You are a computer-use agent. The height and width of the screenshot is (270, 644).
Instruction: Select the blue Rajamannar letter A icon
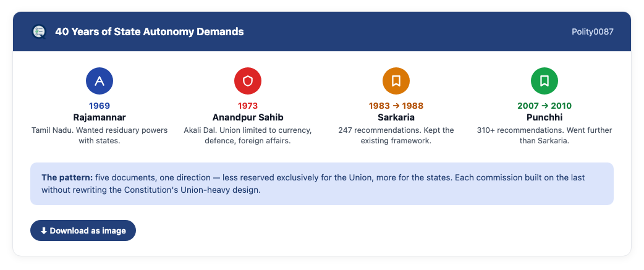click(x=100, y=81)
